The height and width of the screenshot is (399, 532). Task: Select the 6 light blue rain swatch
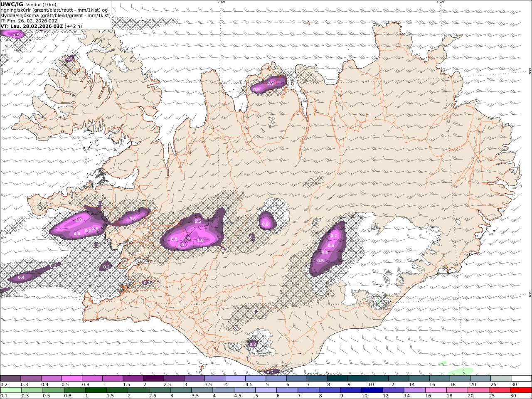click(x=287, y=390)
